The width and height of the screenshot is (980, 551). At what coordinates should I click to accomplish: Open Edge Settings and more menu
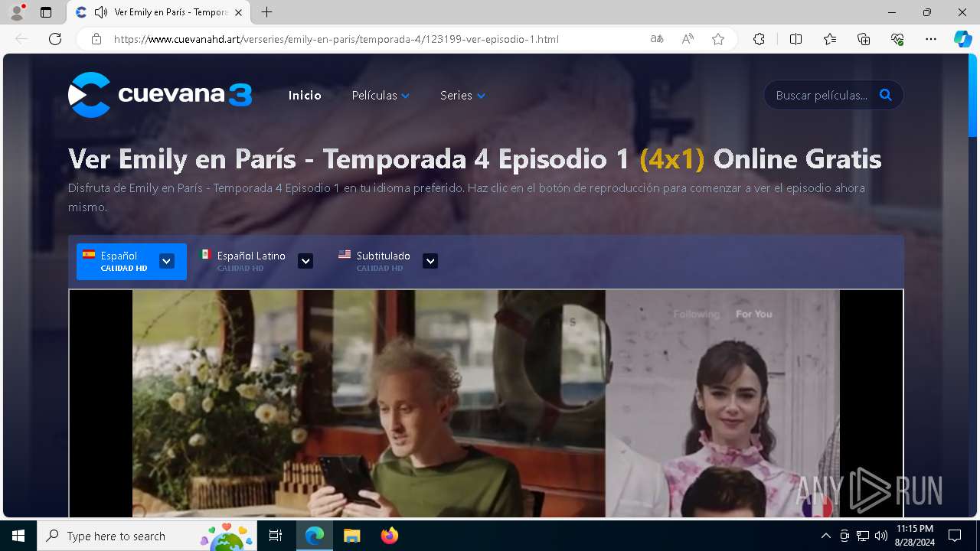931,39
